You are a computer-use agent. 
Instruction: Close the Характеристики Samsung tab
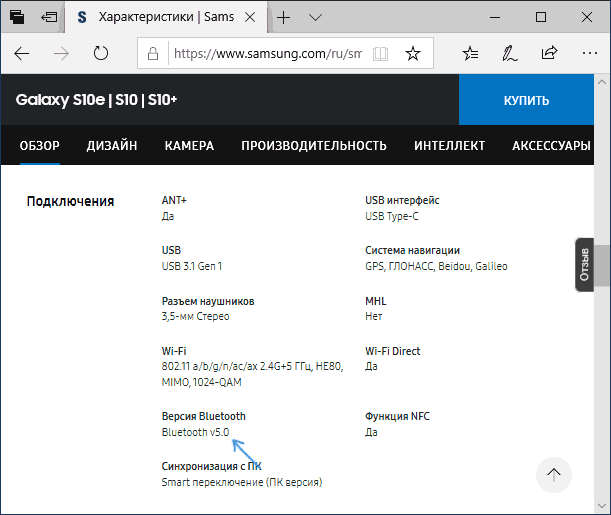click(250, 17)
